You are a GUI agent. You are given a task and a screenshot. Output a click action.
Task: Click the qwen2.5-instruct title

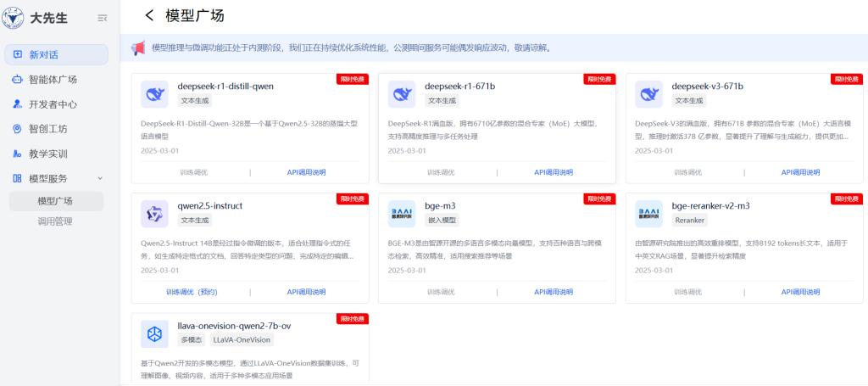210,206
